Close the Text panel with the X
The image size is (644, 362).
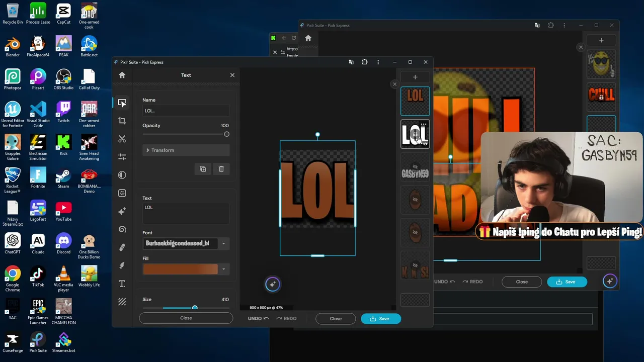232,75
